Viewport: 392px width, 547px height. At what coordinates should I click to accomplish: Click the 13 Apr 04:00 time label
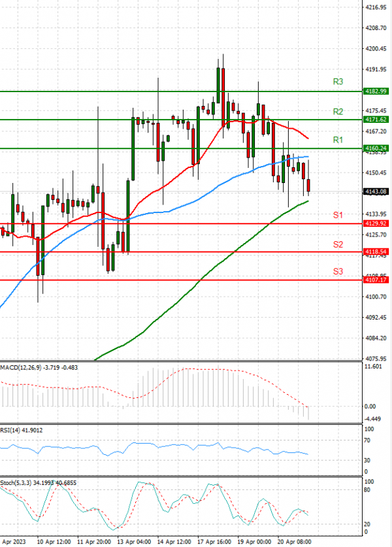coord(134,542)
